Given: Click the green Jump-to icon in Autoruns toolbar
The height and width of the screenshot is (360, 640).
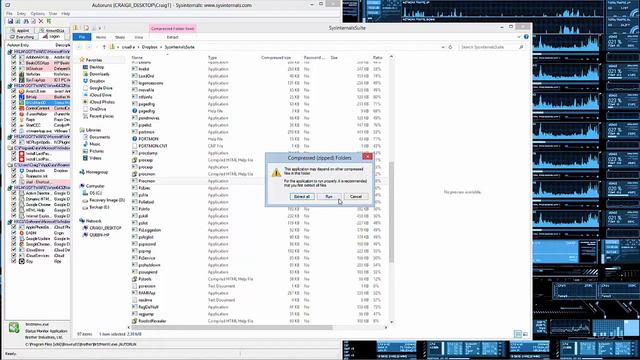Looking at the screenshot, I should pos(49,21).
